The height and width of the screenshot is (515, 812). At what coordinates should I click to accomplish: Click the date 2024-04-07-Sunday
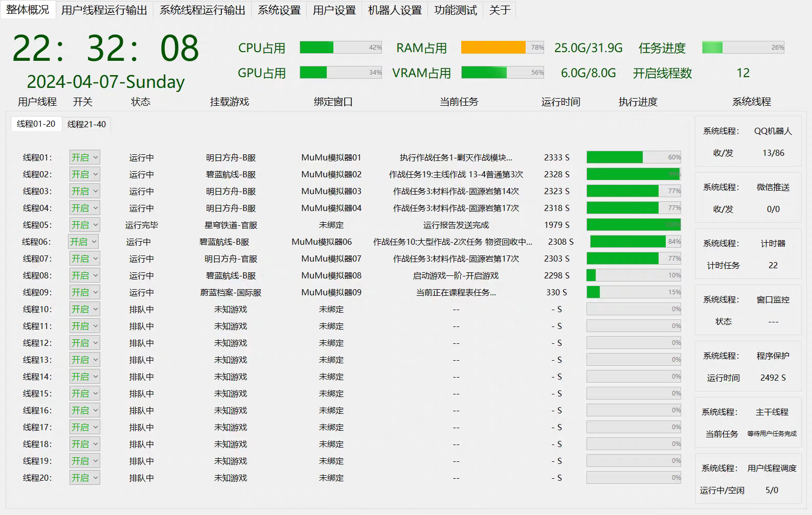(105, 82)
